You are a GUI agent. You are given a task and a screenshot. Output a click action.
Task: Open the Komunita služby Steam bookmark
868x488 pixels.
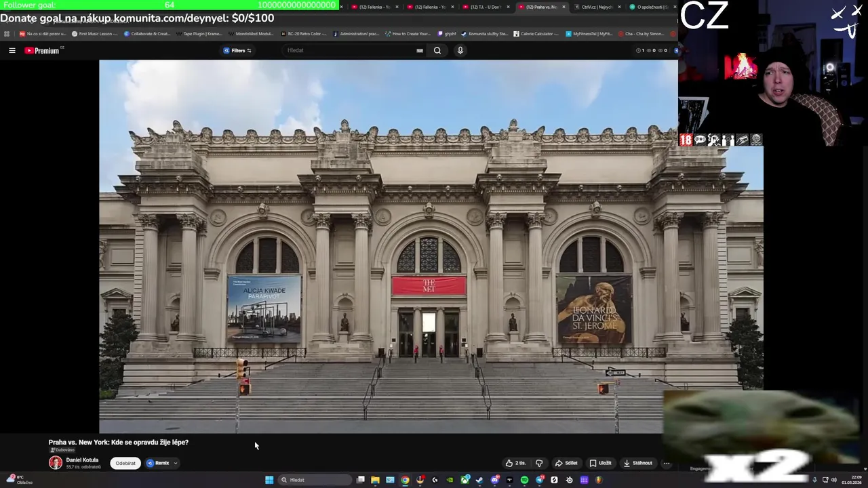(484, 34)
